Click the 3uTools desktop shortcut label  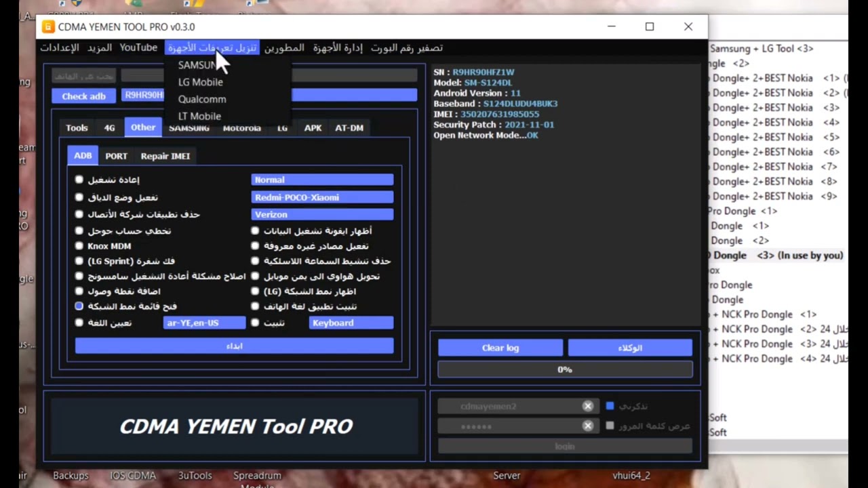(x=195, y=476)
